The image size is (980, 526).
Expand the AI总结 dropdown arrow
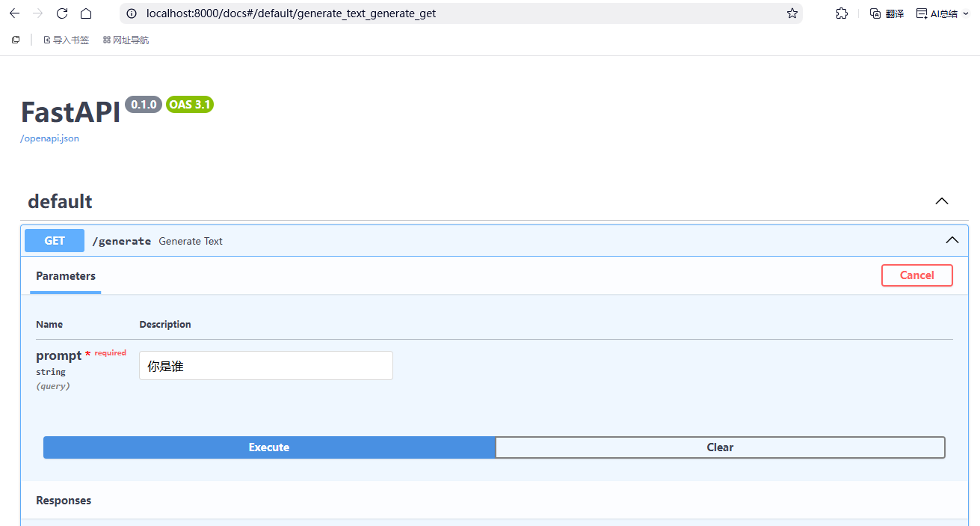(x=966, y=13)
